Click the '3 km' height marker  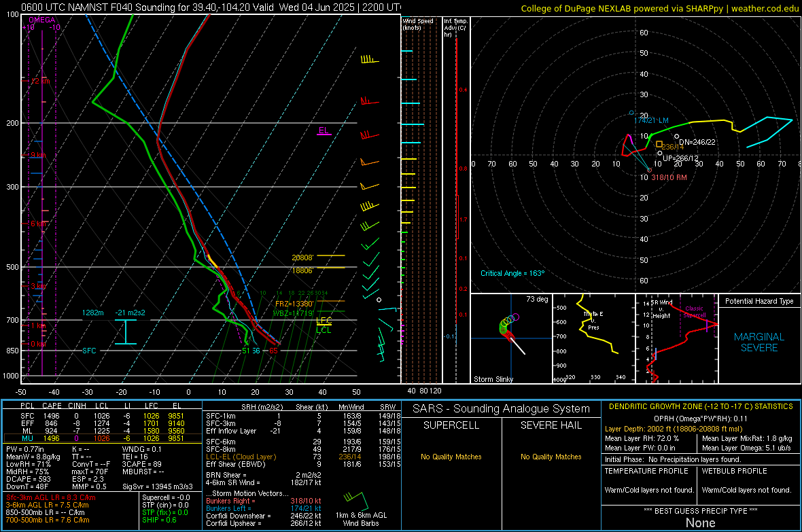[x=38, y=286]
